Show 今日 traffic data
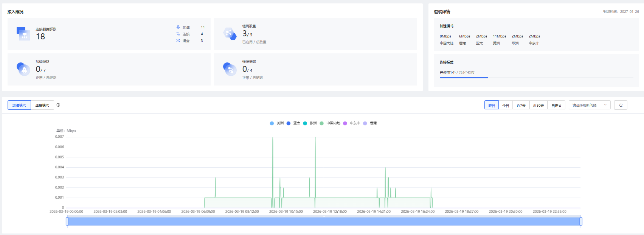 (506, 105)
